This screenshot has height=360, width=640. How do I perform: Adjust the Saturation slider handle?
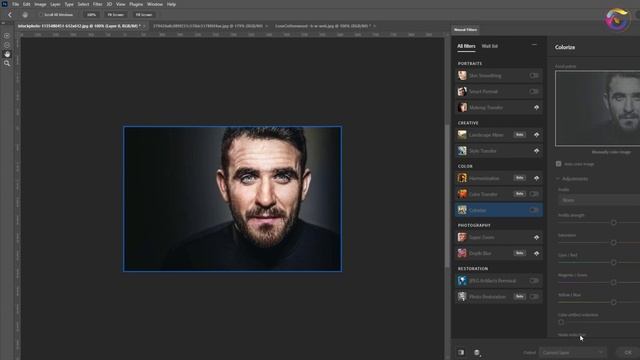pos(613,242)
